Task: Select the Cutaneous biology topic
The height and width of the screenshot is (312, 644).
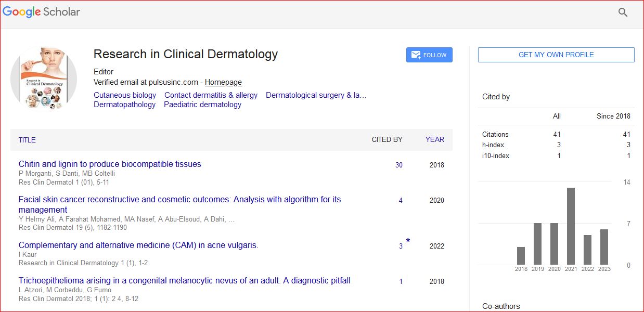Action: coord(125,95)
